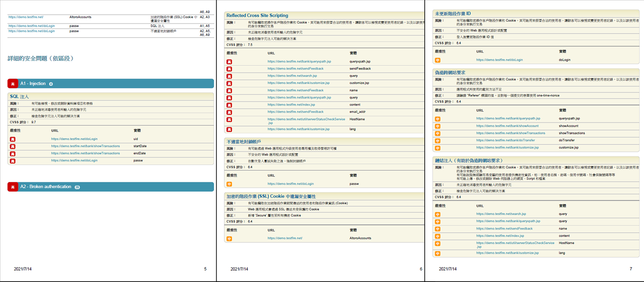Screen dimensions: 644x282
Task: Click the orange severity icon under 不適當地封鎖帳戶 section
Action: tap(229, 184)
